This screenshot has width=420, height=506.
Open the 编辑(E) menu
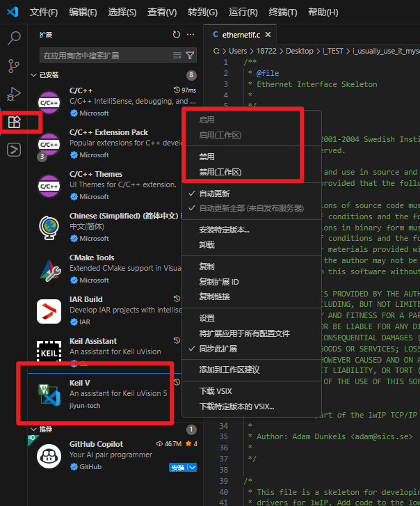(x=83, y=13)
